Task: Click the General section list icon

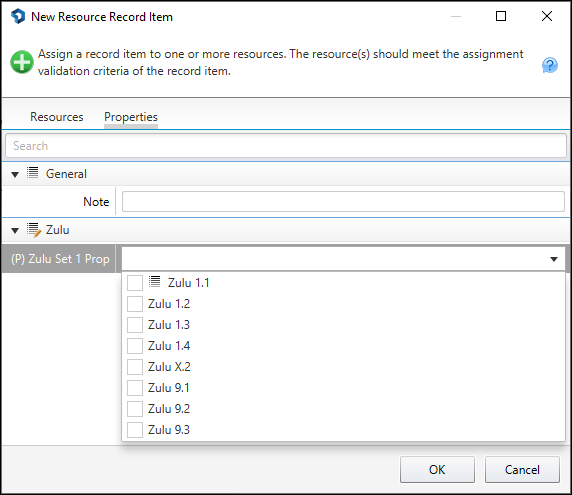Action: [x=32, y=173]
